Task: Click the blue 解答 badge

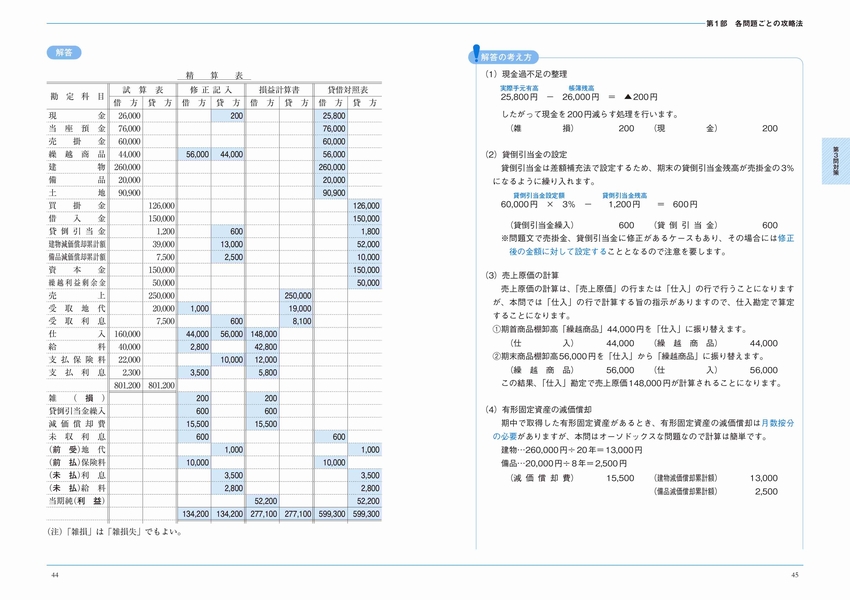Action: click(x=64, y=53)
